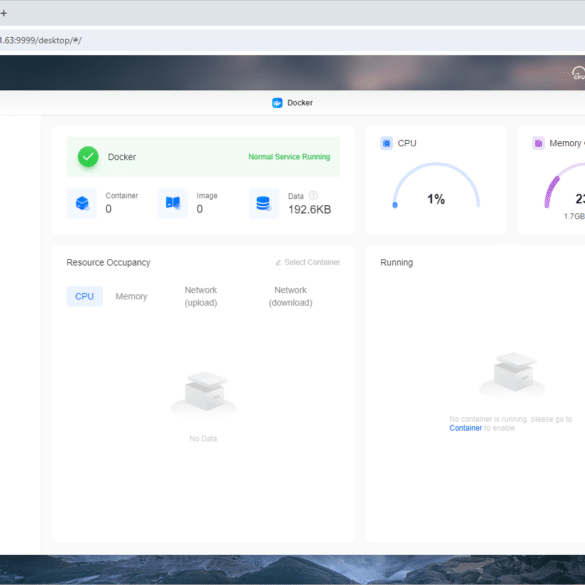Follow the blue Container link
585x585 pixels.
(466, 428)
